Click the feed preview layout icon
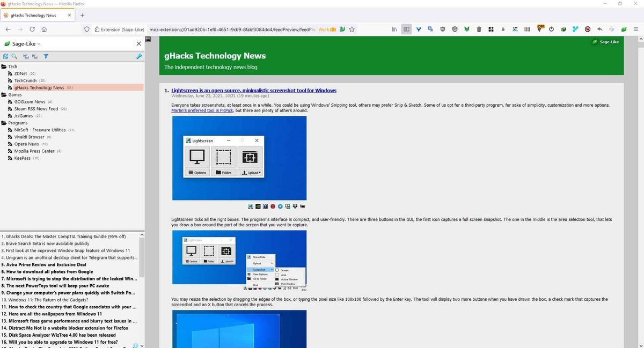The image size is (644, 348). pyautogui.click(x=148, y=39)
